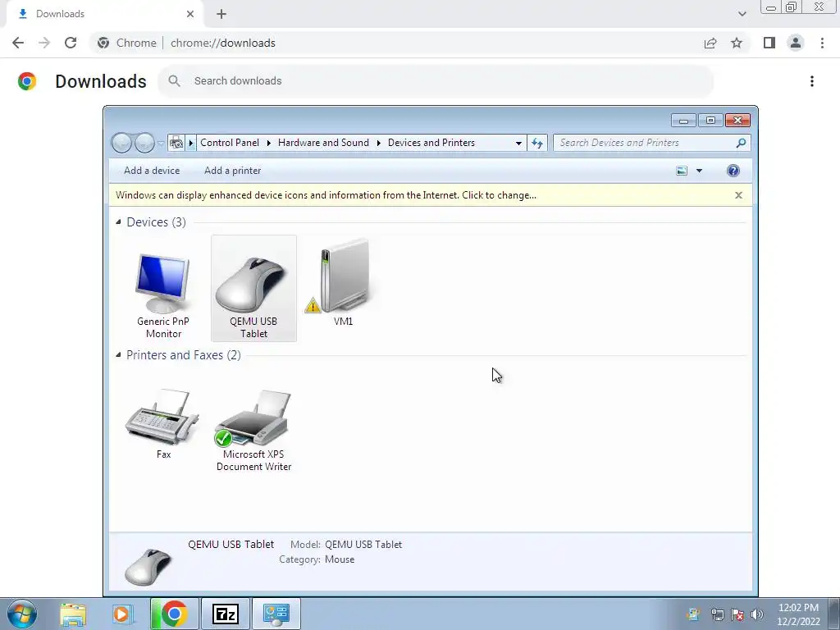840x630 pixels.
Task: Select the Fax printer icon
Action: 163,423
